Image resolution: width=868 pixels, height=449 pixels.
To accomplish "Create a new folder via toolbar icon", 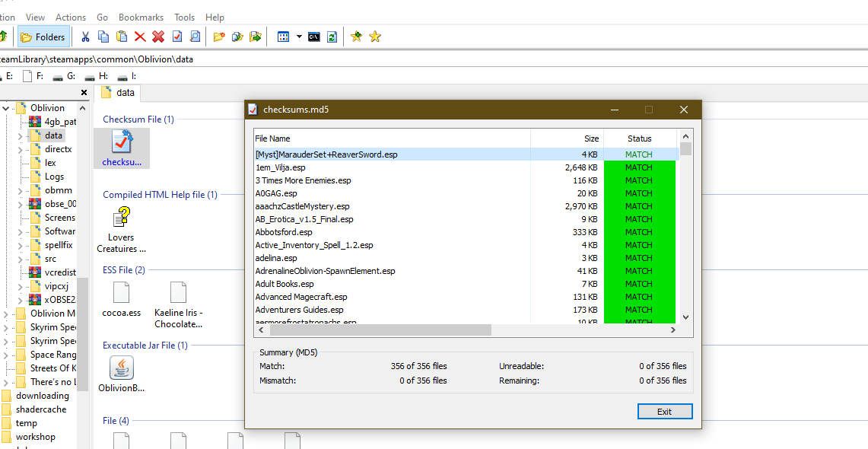I will click(x=219, y=37).
